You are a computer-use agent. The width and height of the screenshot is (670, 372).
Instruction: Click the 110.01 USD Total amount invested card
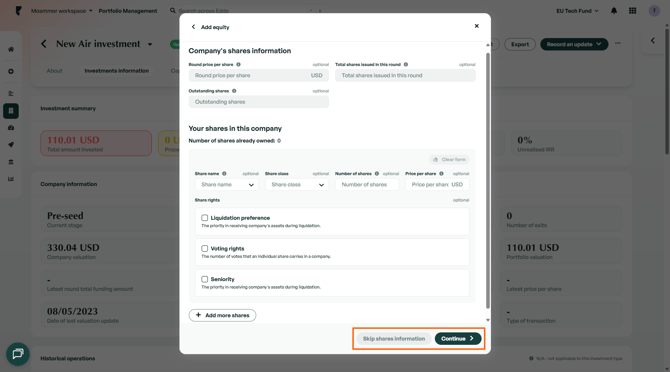(x=96, y=144)
